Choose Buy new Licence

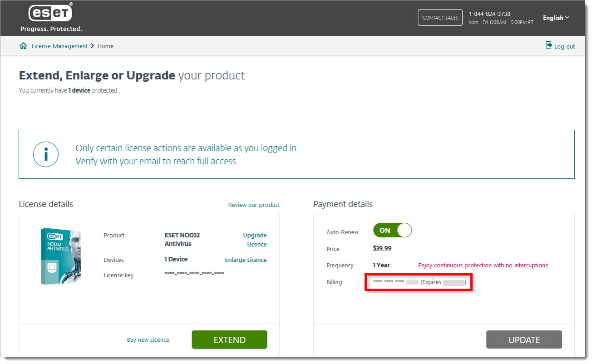point(148,339)
